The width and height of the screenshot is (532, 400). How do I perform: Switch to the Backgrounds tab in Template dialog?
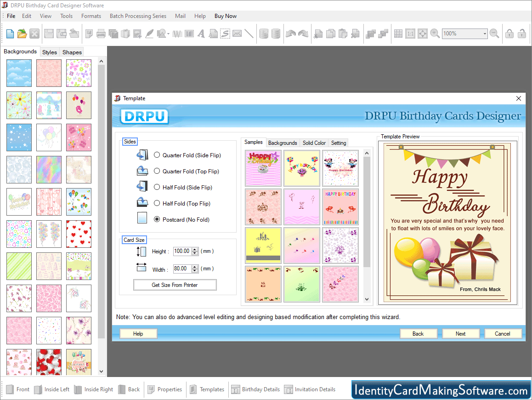tap(283, 143)
